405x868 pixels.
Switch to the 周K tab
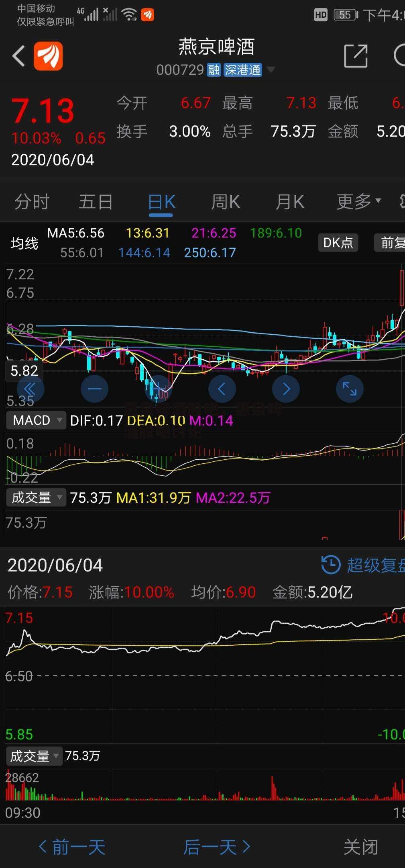tap(226, 201)
